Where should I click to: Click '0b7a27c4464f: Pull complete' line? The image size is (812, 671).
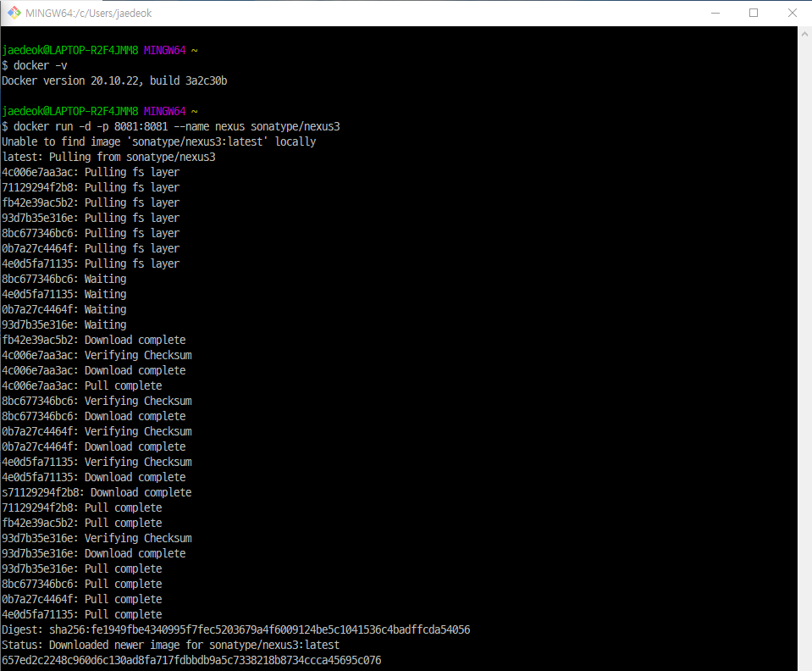coord(82,600)
